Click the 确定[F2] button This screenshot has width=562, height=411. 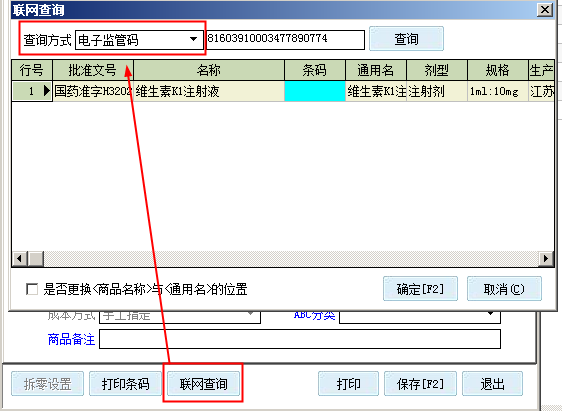tap(420, 288)
